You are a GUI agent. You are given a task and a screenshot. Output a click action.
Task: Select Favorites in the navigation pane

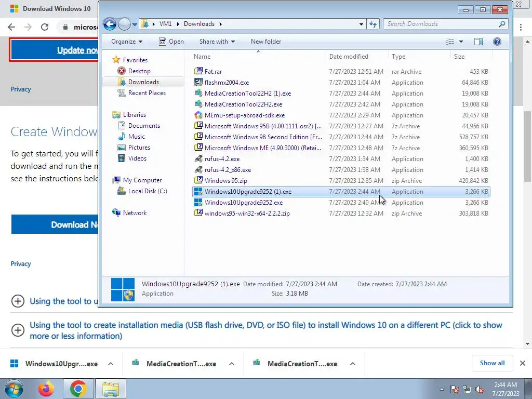coord(135,60)
